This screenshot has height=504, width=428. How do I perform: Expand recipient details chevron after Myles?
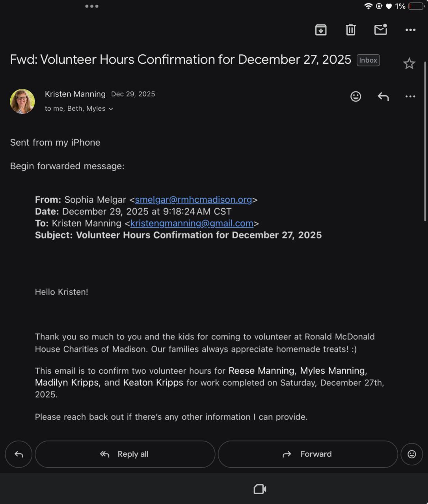111,109
